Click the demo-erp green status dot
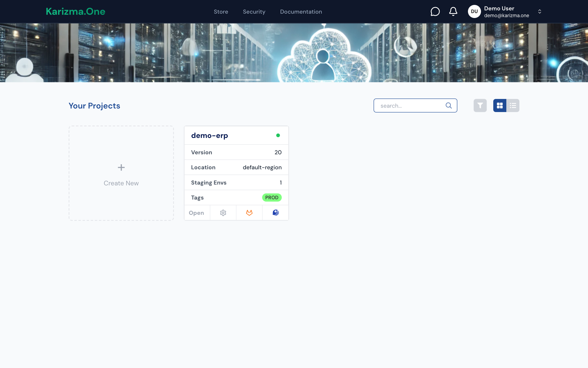 click(x=278, y=135)
